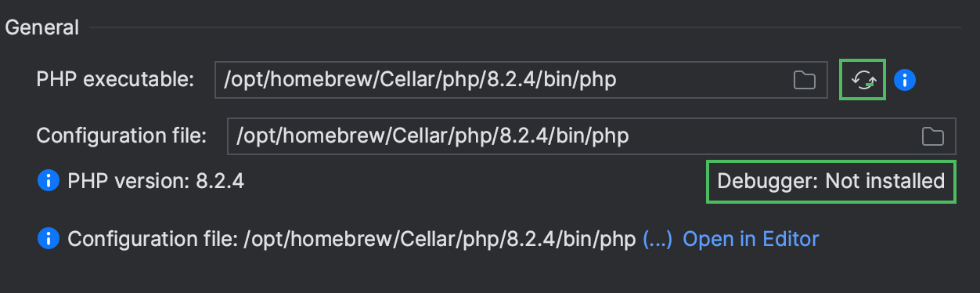Viewport: 980px width, 293px height.
Task: Click the bottom Configuration file: status label
Action: tap(153, 238)
